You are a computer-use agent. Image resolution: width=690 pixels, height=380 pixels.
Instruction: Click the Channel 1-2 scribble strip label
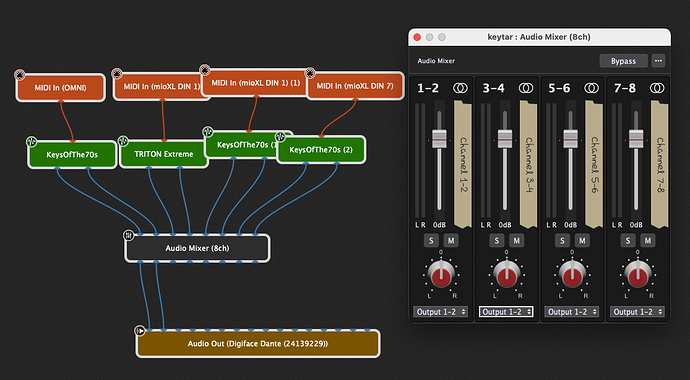click(462, 164)
